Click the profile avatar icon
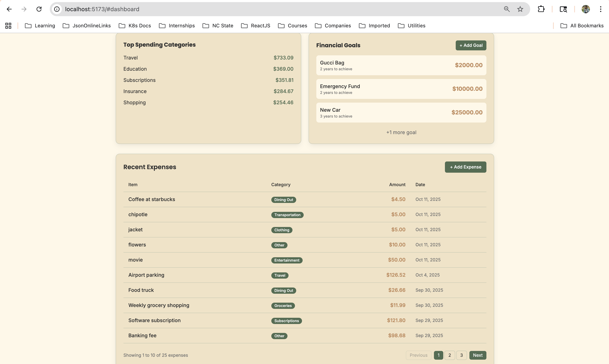This screenshot has height=364, width=609. [x=585, y=9]
